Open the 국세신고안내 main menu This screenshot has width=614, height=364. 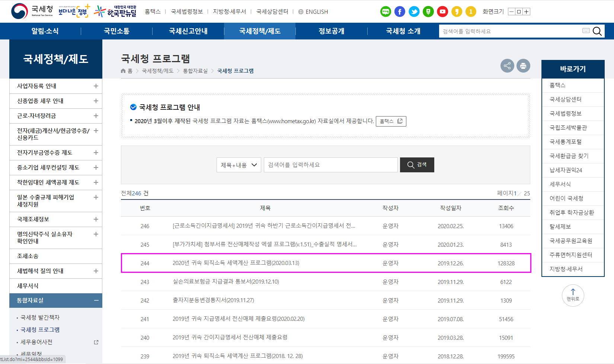click(x=188, y=31)
